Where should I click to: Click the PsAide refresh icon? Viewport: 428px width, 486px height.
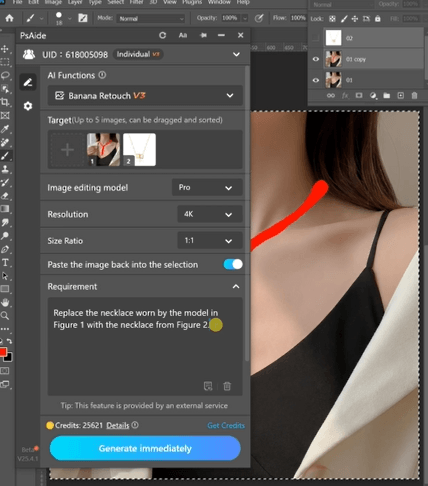[x=162, y=35]
